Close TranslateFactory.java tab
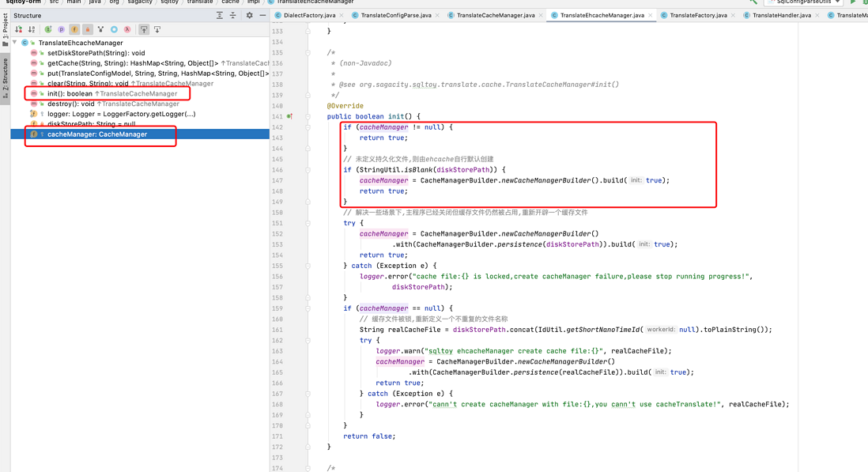868x472 pixels. coord(734,16)
